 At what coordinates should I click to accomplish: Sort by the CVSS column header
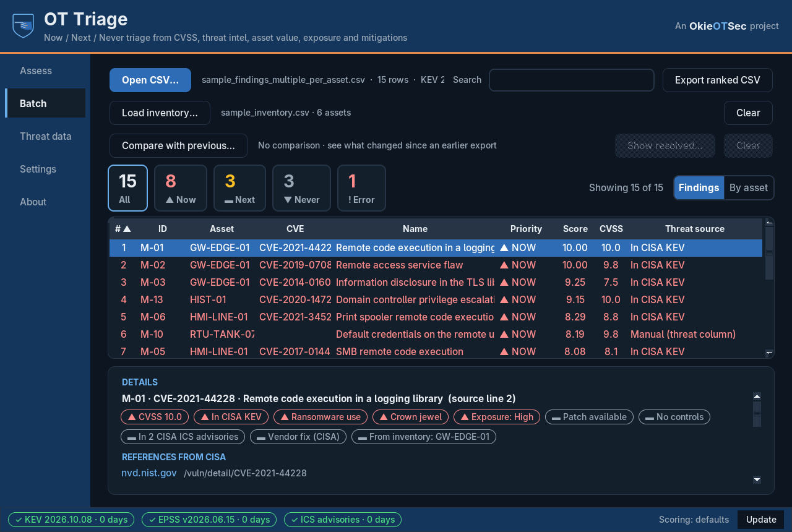coord(611,229)
